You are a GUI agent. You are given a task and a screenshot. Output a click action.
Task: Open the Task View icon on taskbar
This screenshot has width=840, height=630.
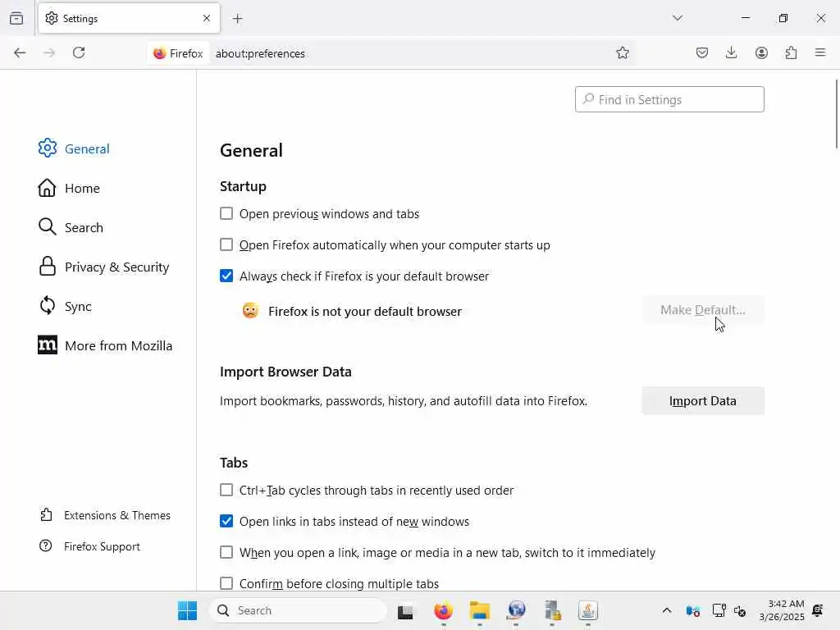[x=405, y=610]
